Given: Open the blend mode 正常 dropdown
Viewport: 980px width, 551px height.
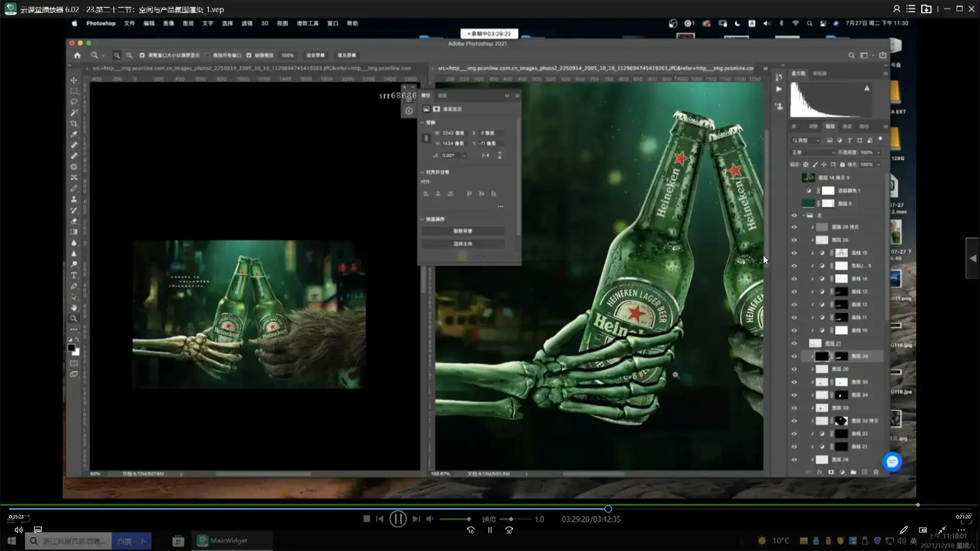Looking at the screenshot, I should [813, 153].
